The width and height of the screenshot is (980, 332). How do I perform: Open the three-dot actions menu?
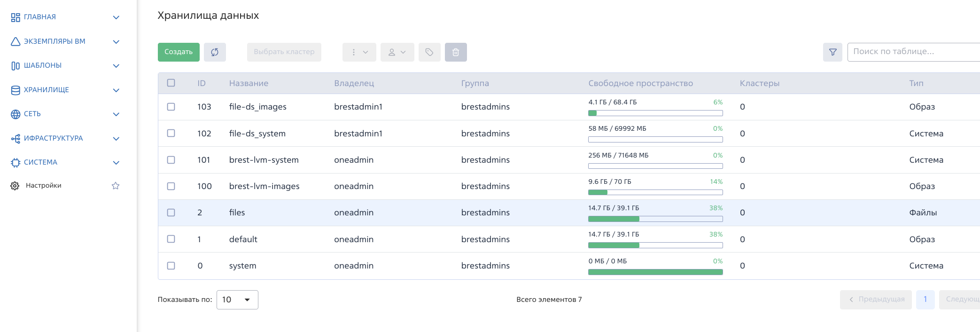tap(359, 52)
